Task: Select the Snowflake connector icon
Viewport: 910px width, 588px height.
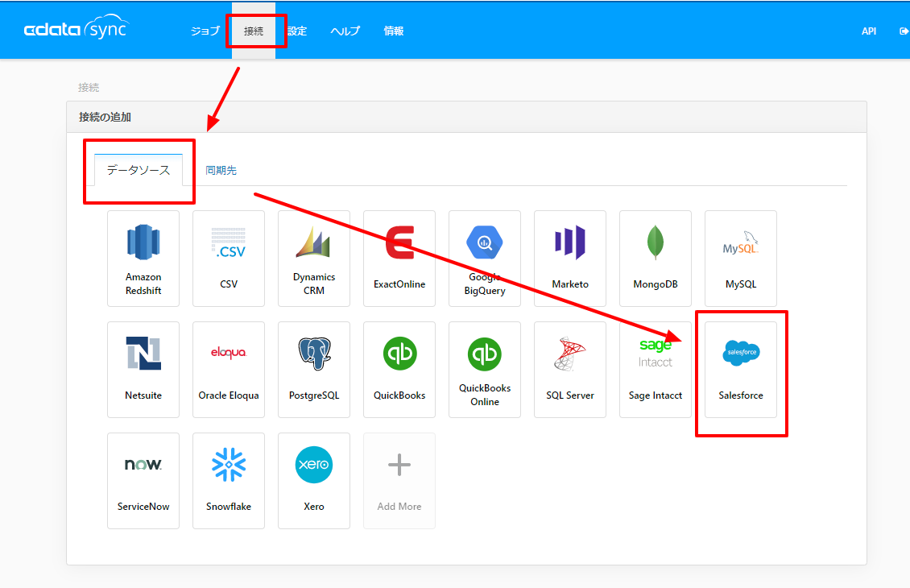Action: (x=229, y=465)
